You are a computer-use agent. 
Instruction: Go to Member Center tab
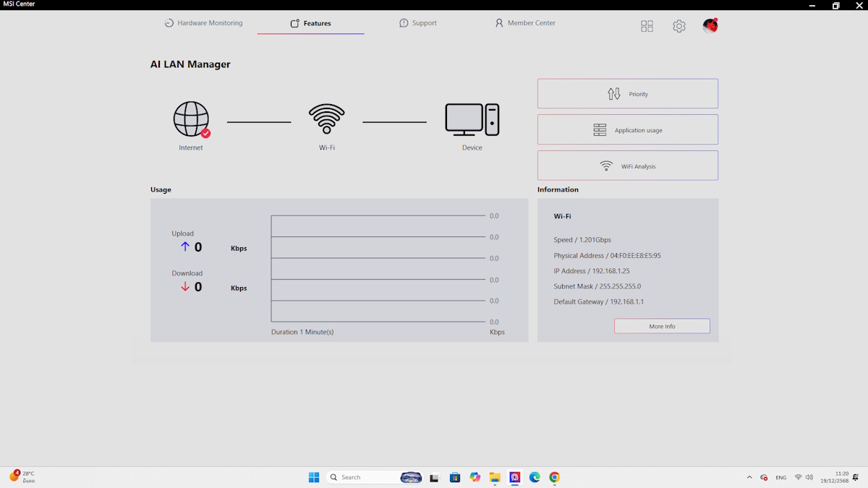(525, 23)
